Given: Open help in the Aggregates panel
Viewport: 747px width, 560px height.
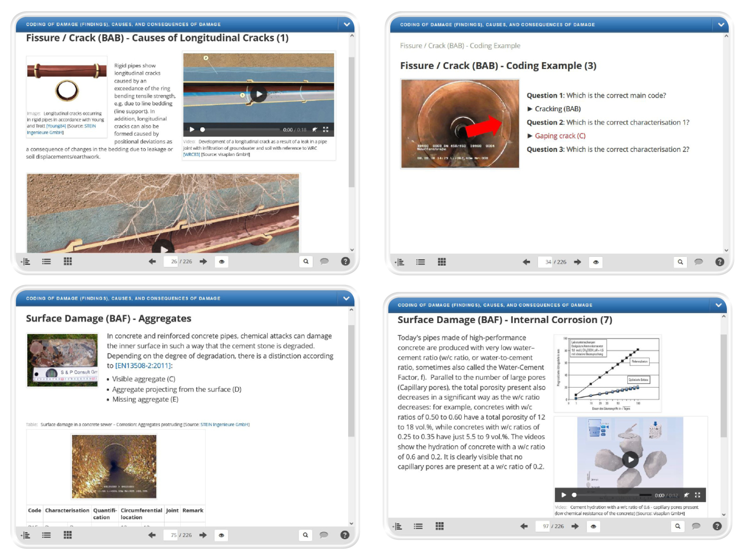Looking at the screenshot, I should [345, 535].
